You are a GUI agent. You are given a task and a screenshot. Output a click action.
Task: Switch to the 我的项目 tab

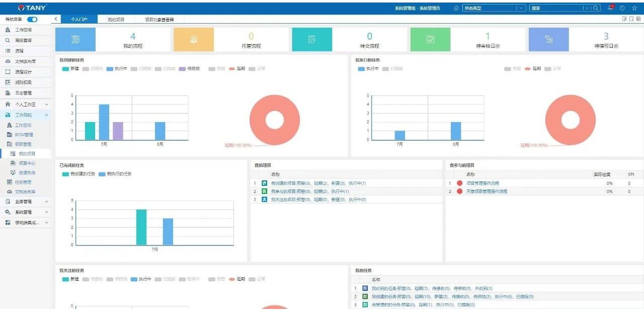click(x=116, y=19)
